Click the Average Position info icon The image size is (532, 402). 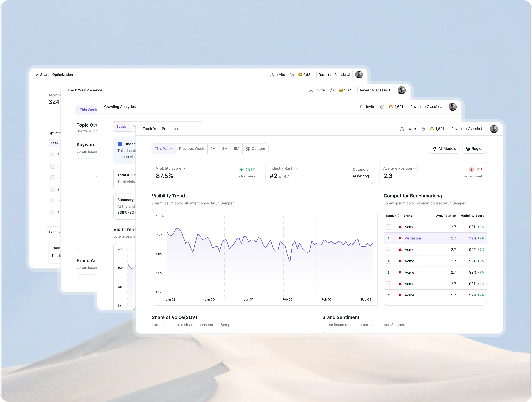pyautogui.click(x=415, y=168)
